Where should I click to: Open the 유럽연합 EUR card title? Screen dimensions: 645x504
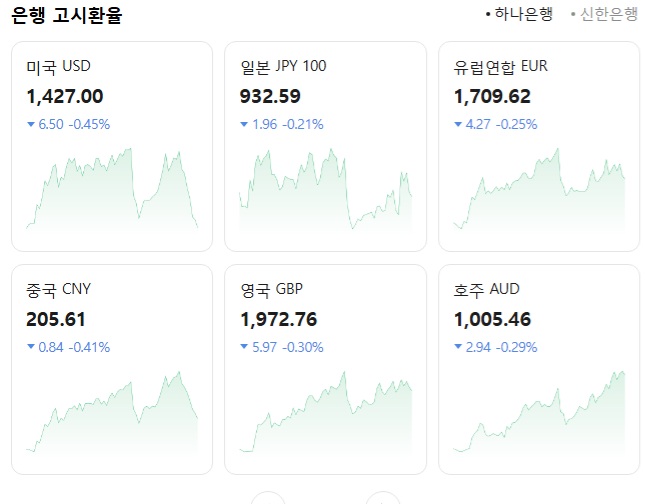pos(501,67)
